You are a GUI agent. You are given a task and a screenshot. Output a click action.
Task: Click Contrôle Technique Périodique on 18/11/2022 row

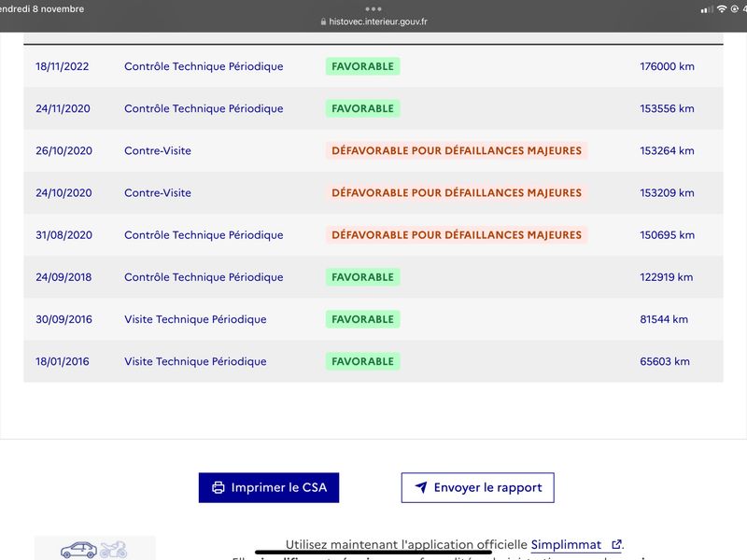click(204, 66)
